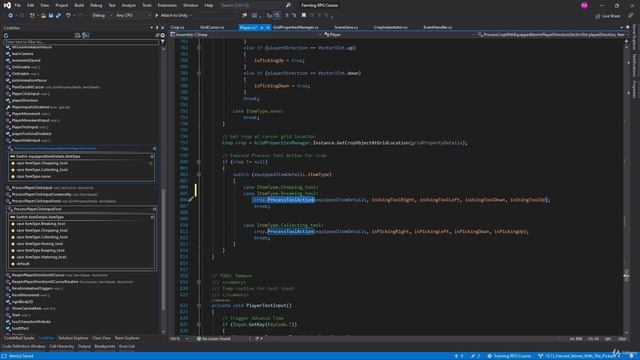Screen dimensions: 640x360
Task: Select pickAnimationPause member
Action: [x=29, y=80]
